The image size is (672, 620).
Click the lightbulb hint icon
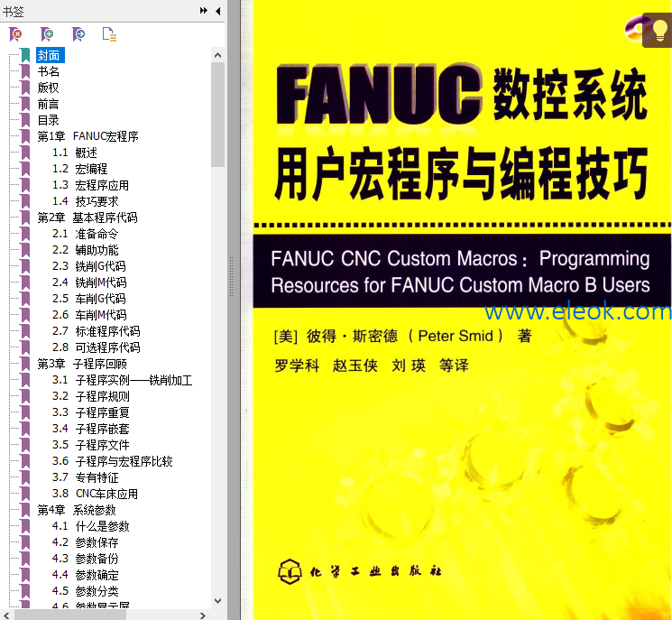659,30
